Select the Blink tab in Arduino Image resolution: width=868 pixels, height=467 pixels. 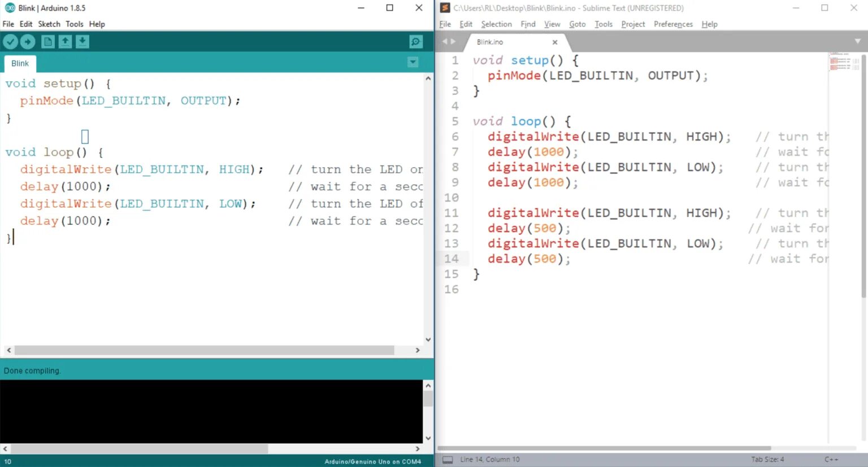[x=20, y=63]
